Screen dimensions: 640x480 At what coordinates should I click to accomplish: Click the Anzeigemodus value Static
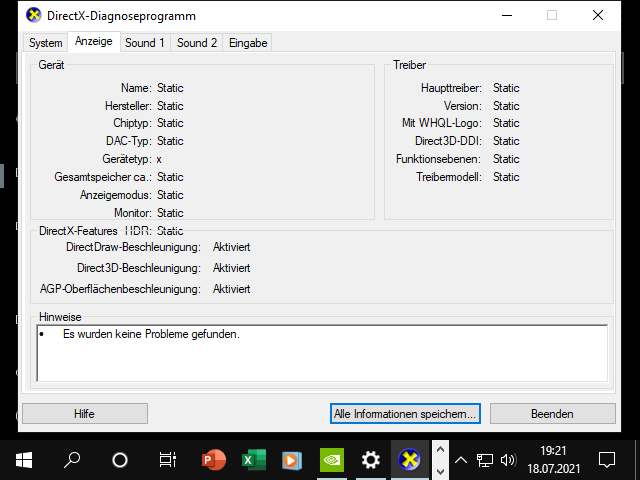pos(170,195)
